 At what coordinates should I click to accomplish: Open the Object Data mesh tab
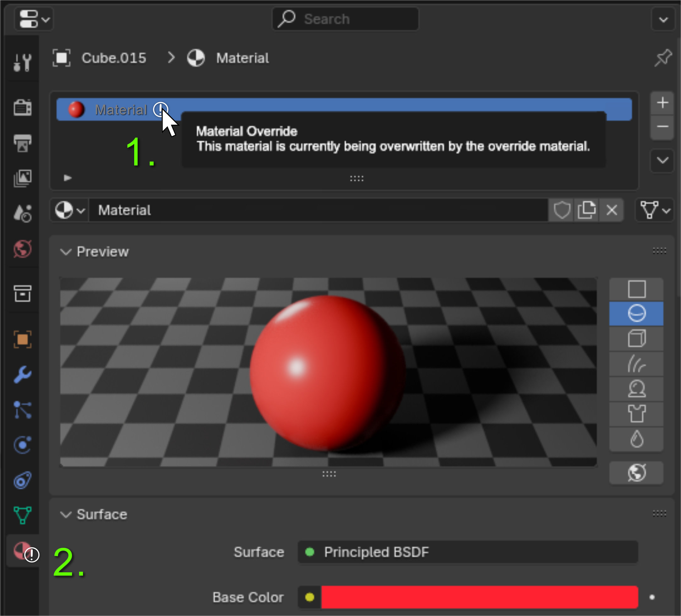click(x=23, y=515)
